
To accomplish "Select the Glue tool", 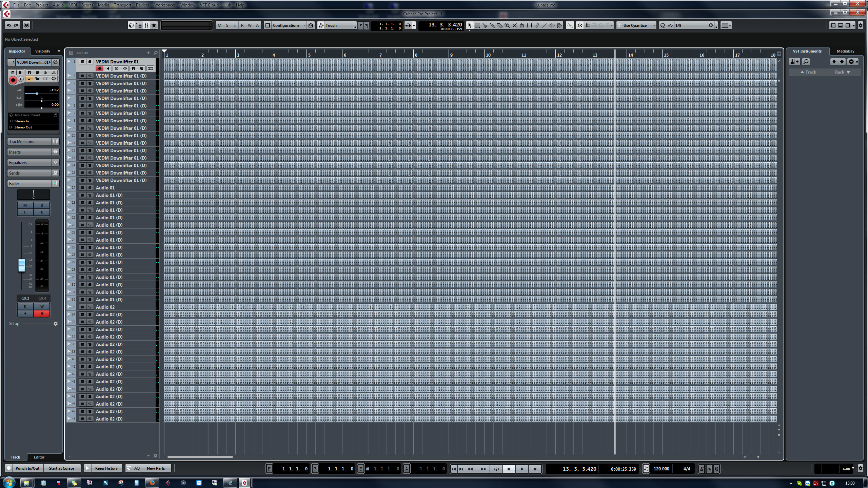I will [492, 25].
